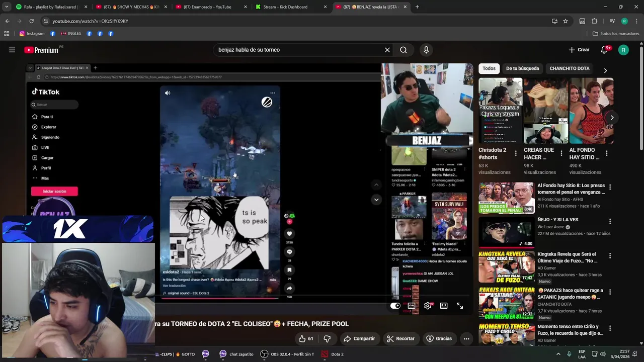
Task: Show hidden system tray icons
Action: click(558, 354)
